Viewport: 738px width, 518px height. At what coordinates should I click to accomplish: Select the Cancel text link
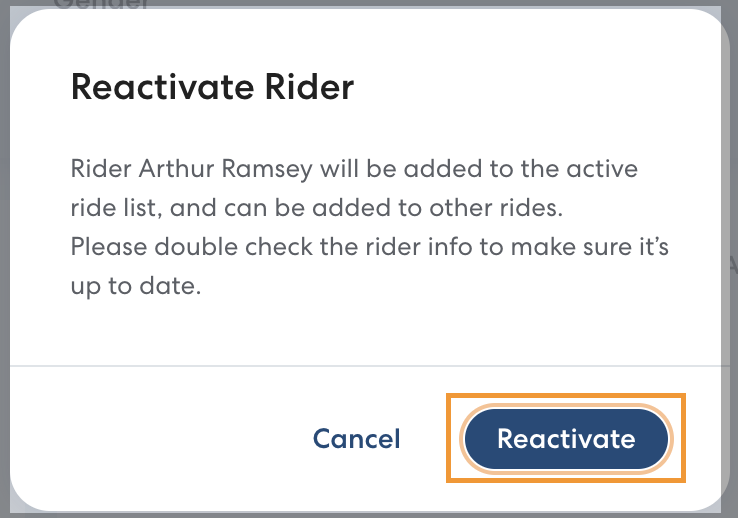pos(356,438)
